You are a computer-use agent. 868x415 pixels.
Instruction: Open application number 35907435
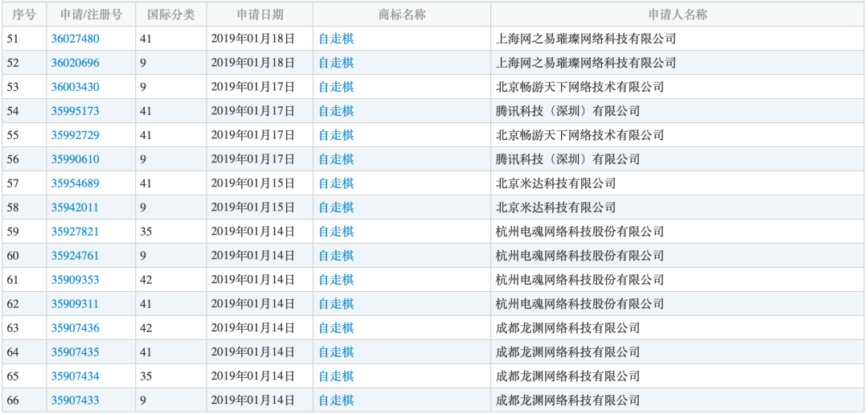point(76,352)
